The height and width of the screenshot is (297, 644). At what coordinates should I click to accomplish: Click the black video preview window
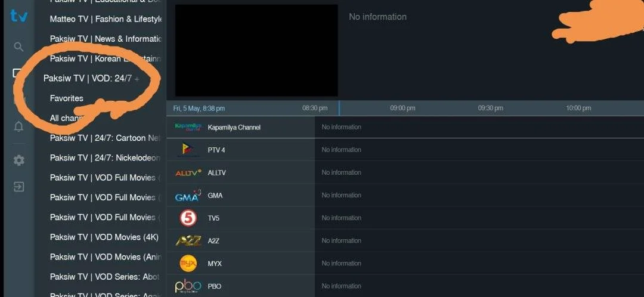[x=256, y=51]
